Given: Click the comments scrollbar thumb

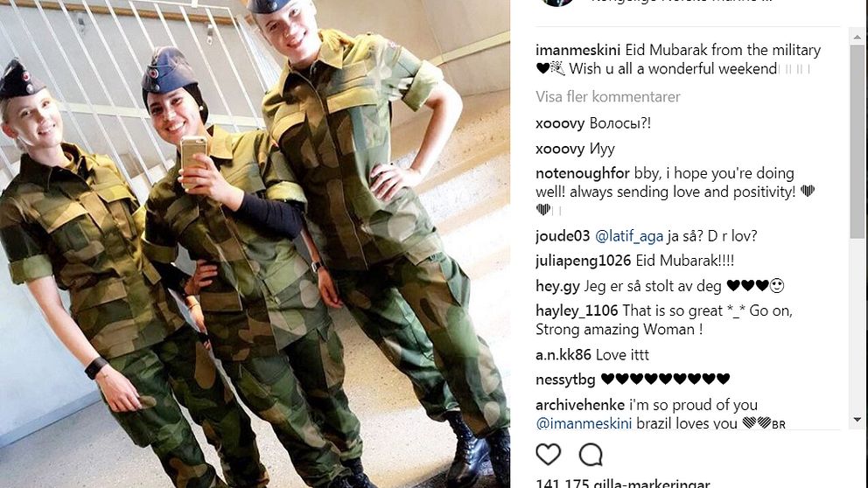Looking at the screenshot, I should pos(858,142).
